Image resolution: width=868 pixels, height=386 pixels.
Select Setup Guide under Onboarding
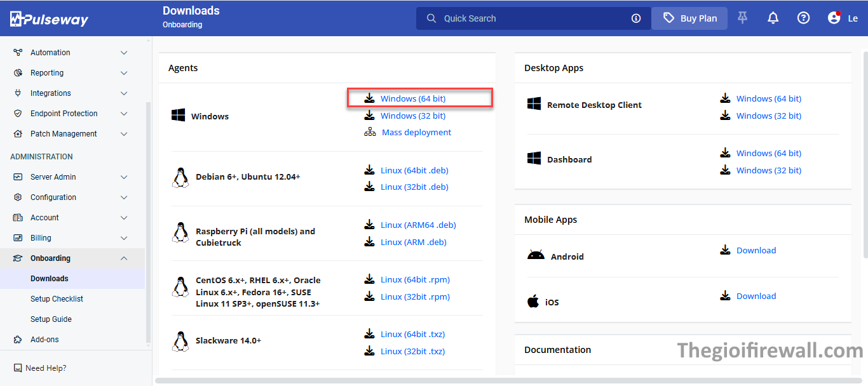coord(51,319)
